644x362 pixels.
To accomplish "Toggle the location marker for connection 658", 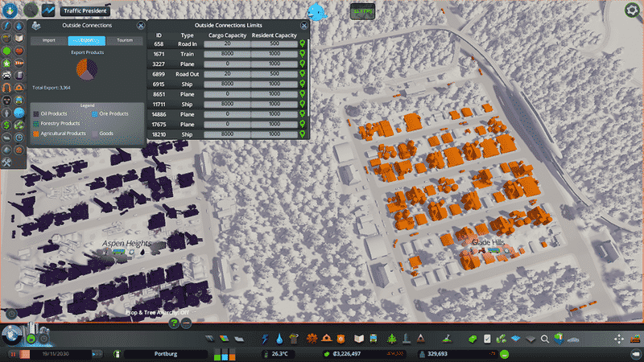I will coord(303,45).
